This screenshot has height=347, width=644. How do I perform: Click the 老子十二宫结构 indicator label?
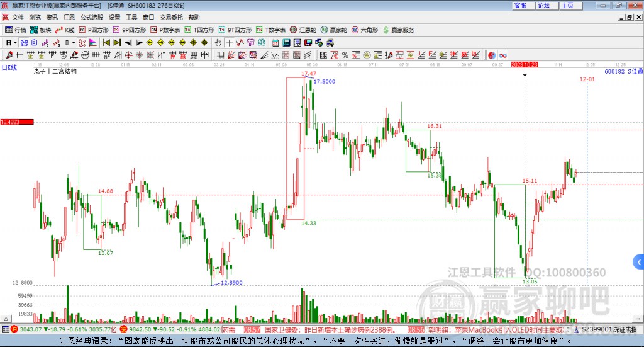tap(55, 71)
